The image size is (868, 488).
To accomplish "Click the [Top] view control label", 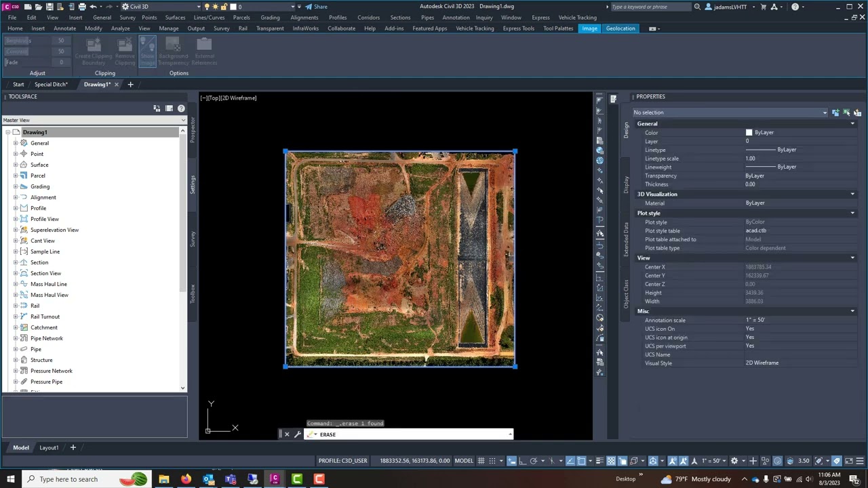I will (x=214, y=98).
